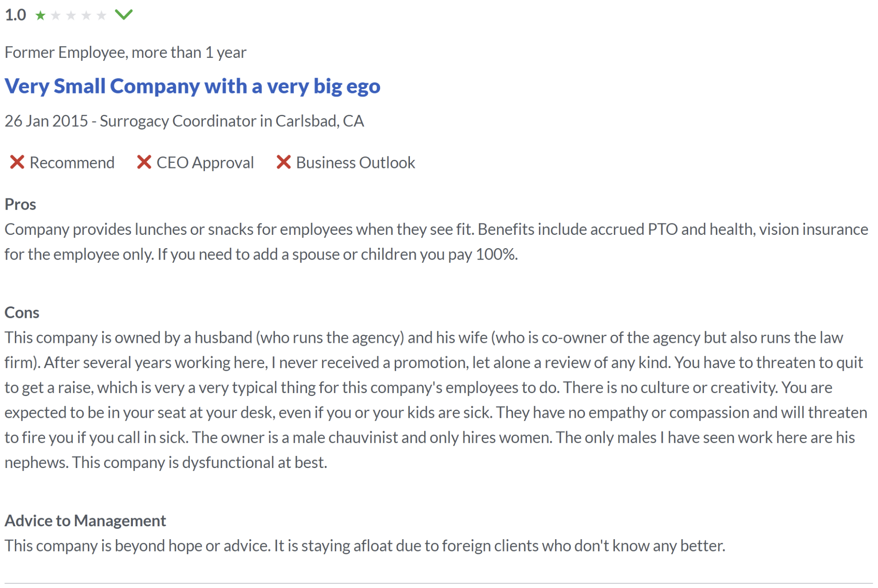Click the fourth grey rating star
The height and width of the screenshot is (588, 878).
tap(86, 16)
